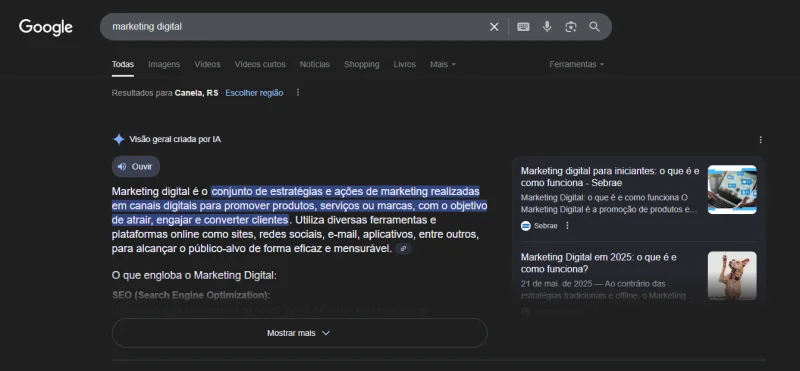800x371 pixels.
Task: Click heading O que engloba o Marketing Digital
Action: [x=194, y=276]
